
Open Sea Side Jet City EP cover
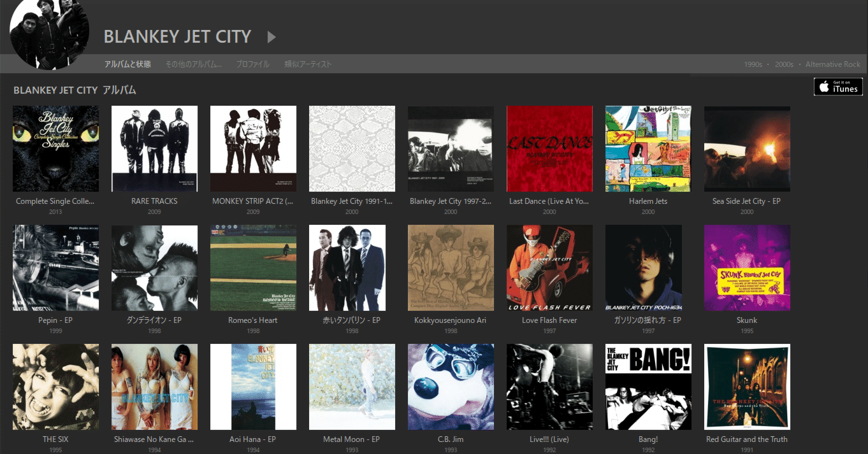[x=747, y=148]
